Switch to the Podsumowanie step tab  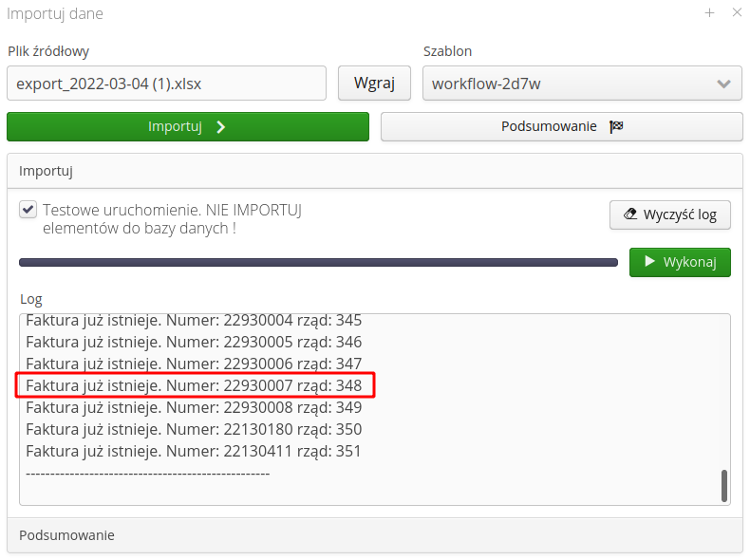[561, 127]
